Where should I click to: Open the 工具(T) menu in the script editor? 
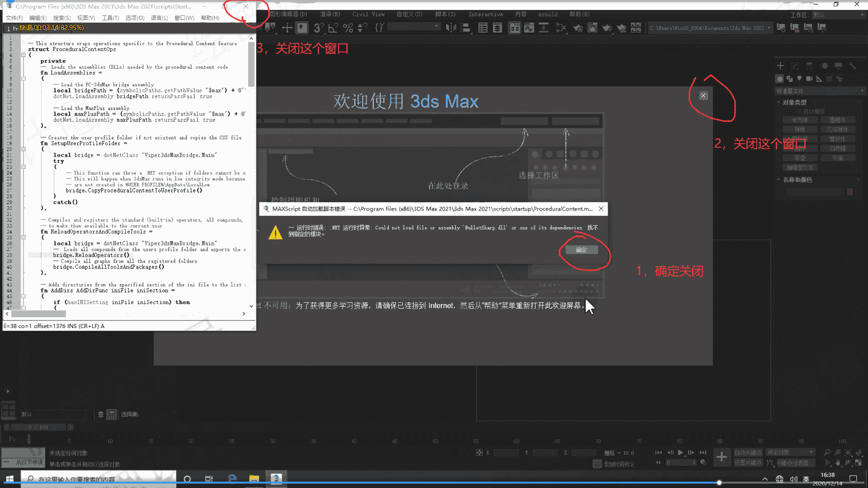click(110, 18)
